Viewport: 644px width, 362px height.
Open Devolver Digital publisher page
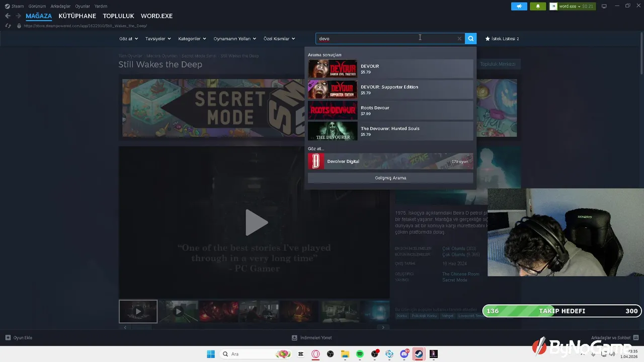[390, 161]
